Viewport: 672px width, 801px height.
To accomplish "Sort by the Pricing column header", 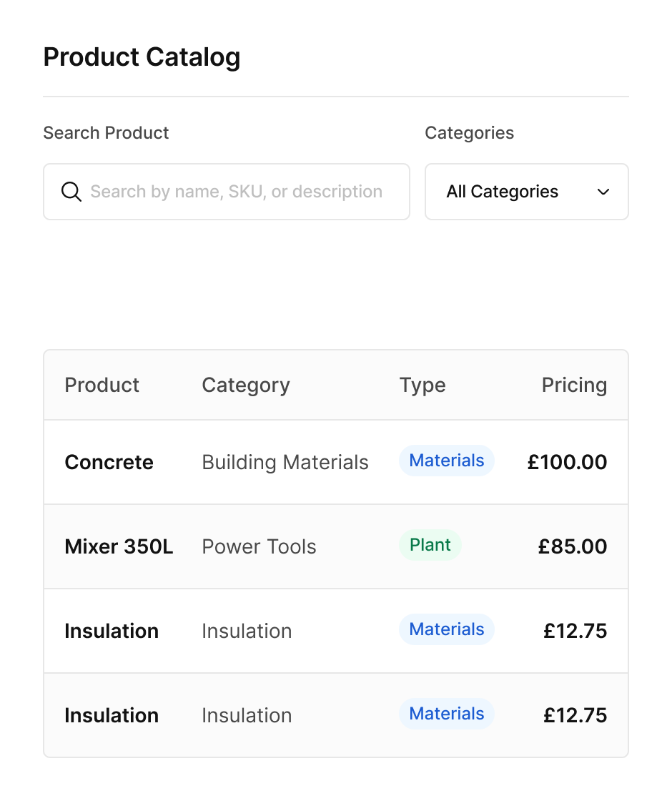I will click(x=575, y=385).
